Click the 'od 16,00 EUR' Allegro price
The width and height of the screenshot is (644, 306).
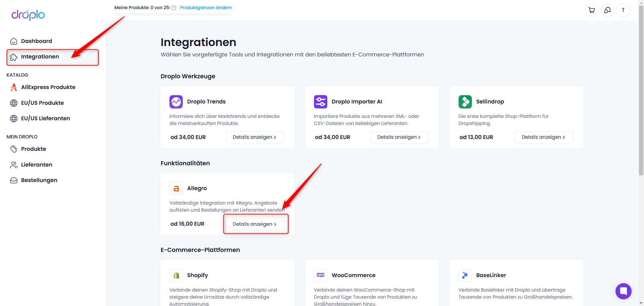pyautogui.click(x=187, y=224)
